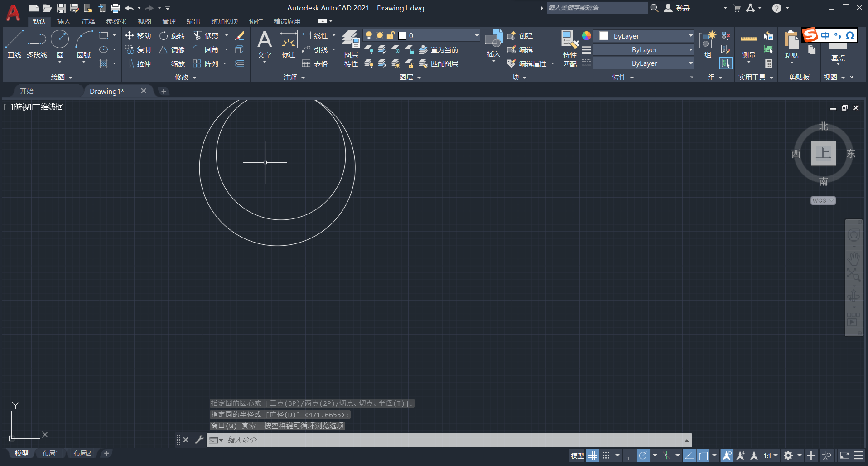Select the Dimension (标注) tool
This screenshot has width=868, height=466.
pos(288,44)
